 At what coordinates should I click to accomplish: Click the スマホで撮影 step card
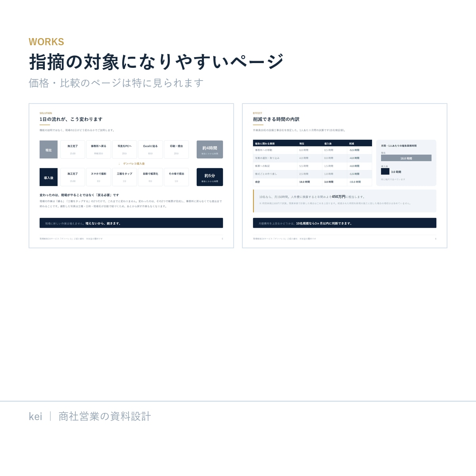(98, 177)
